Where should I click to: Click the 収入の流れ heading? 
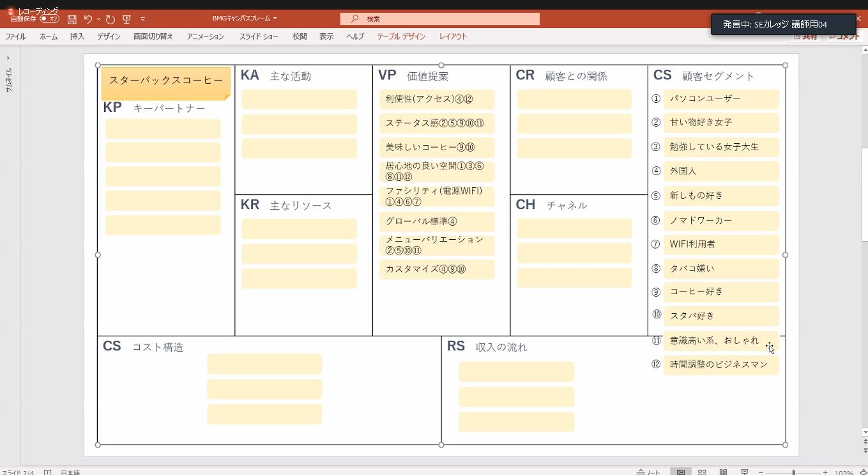(x=501, y=347)
